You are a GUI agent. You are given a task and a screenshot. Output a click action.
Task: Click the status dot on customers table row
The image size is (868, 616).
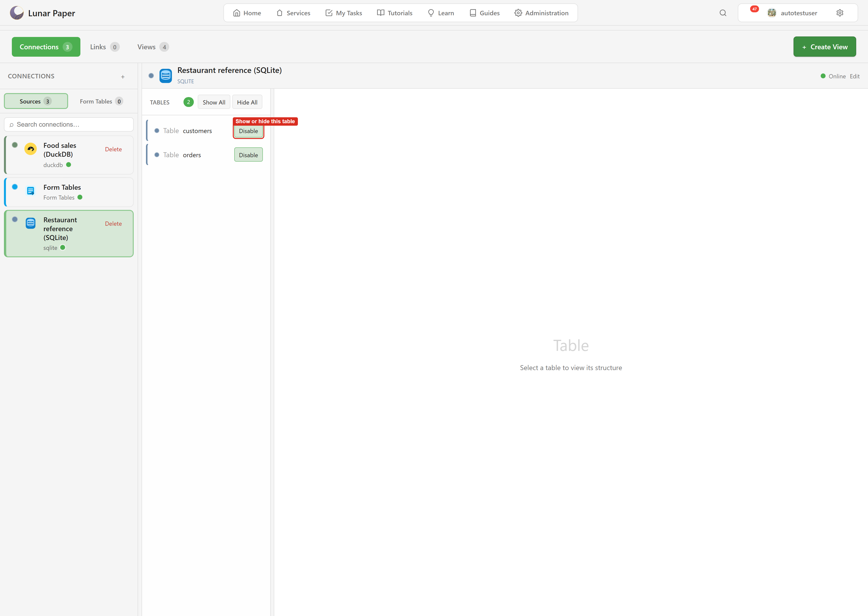click(157, 131)
